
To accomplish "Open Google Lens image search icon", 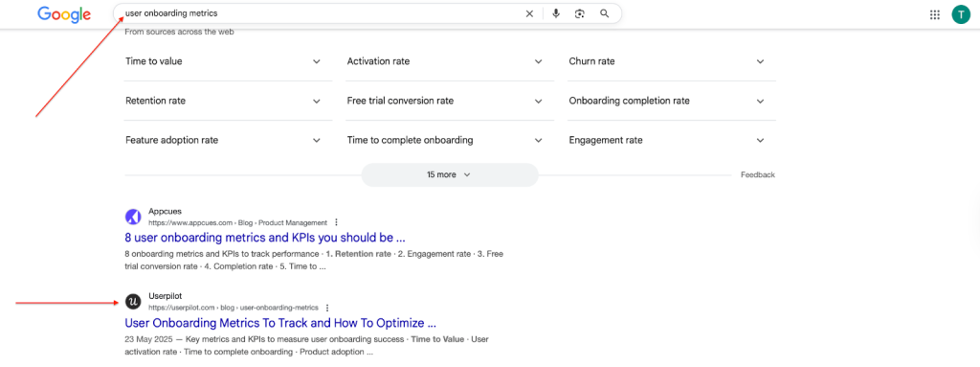I will click(x=580, y=13).
